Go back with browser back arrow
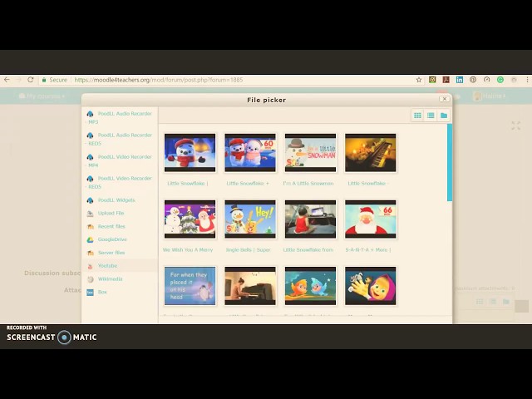The width and height of the screenshot is (532, 399). (7, 80)
